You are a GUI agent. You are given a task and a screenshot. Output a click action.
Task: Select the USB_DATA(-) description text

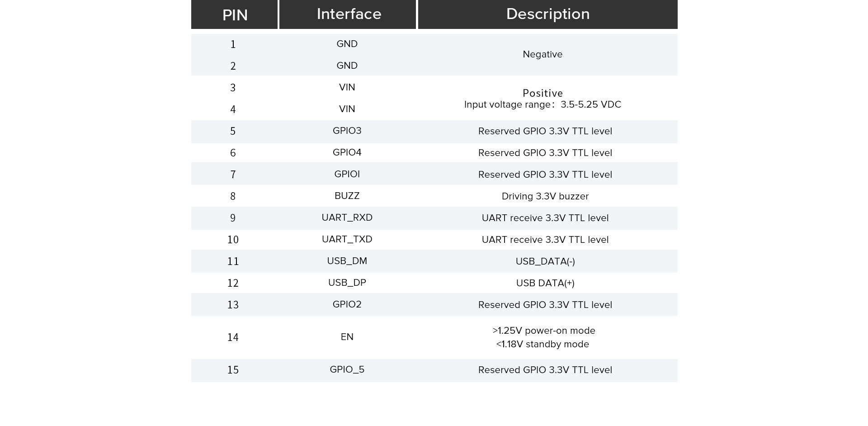click(x=545, y=261)
